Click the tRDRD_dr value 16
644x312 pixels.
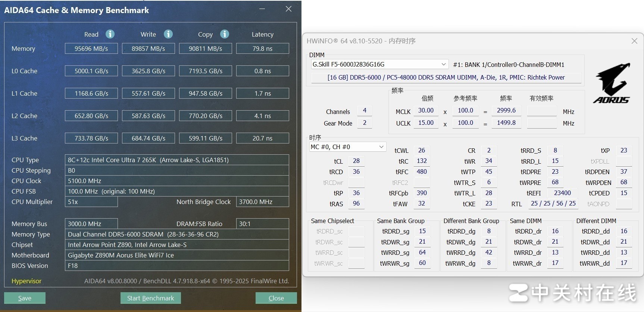(x=555, y=231)
